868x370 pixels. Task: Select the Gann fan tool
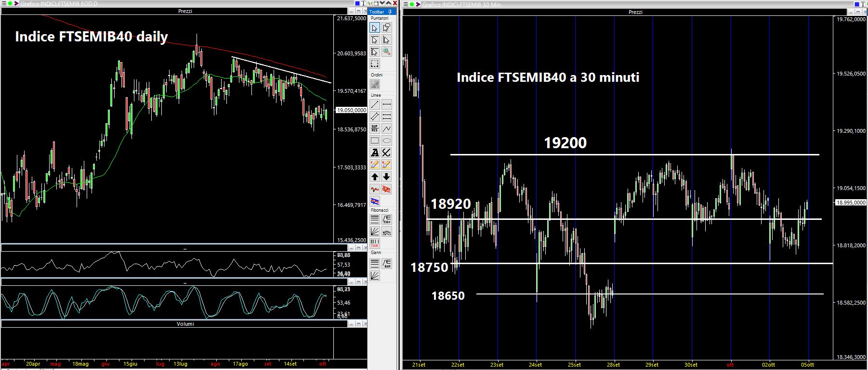pyautogui.click(x=375, y=275)
